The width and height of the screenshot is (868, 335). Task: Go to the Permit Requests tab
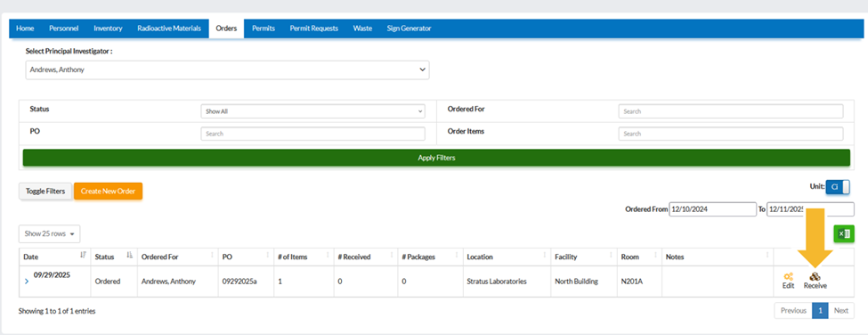(x=314, y=29)
